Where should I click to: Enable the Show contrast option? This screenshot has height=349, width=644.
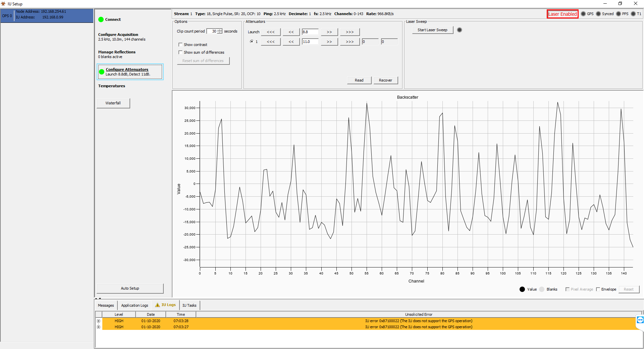coord(181,44)
